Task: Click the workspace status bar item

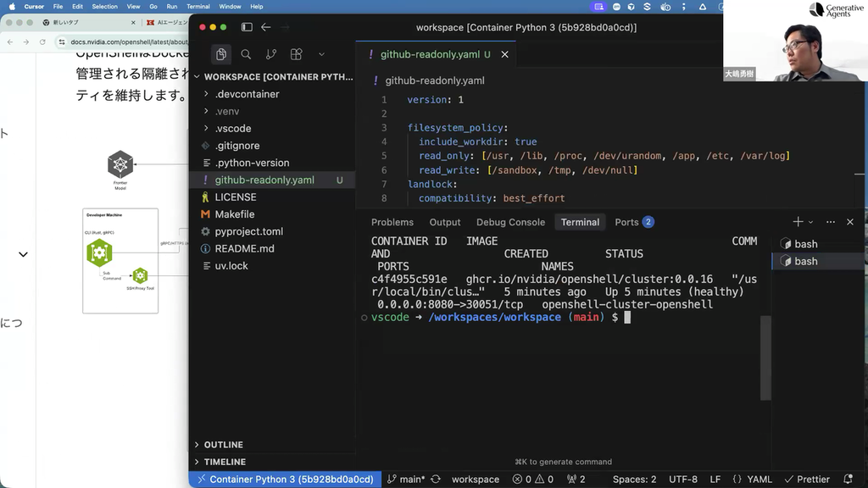Action: [475, 480]
